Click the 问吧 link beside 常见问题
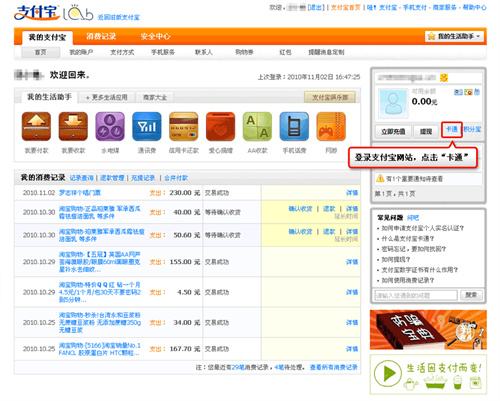This screenshot has height=401, width=500. point(413,218)
